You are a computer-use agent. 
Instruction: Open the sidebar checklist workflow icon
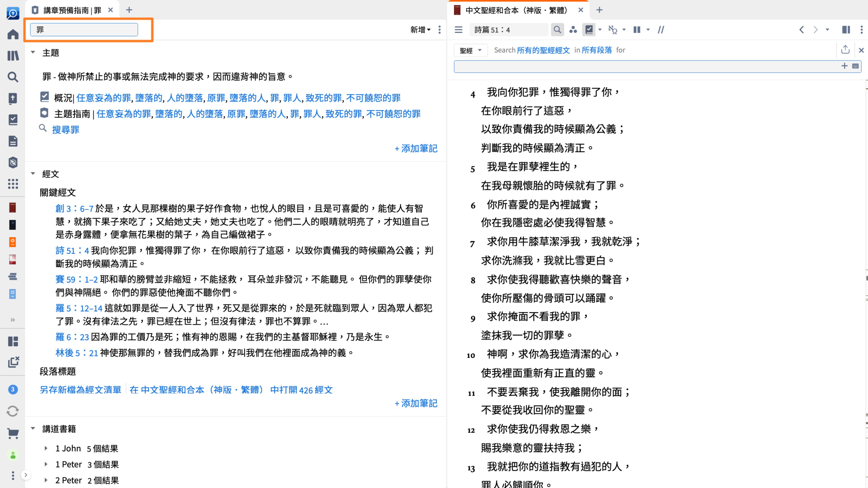(x=13, y=120)
